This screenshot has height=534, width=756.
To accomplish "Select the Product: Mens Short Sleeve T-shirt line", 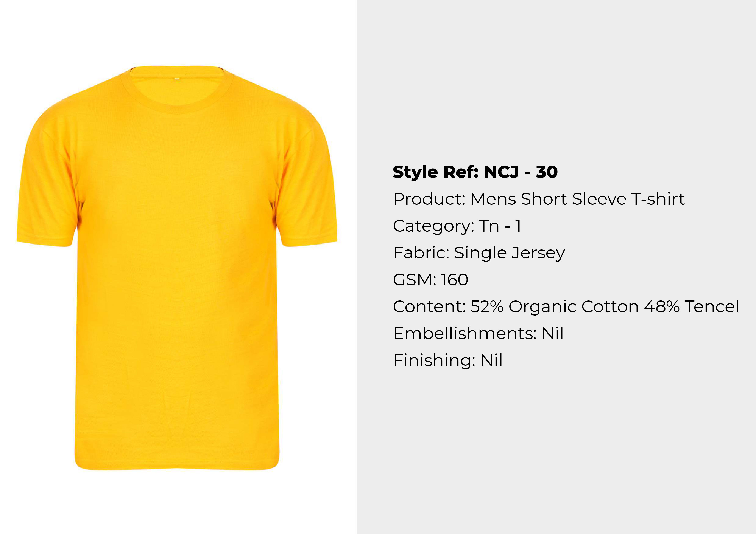I will 539,199.
